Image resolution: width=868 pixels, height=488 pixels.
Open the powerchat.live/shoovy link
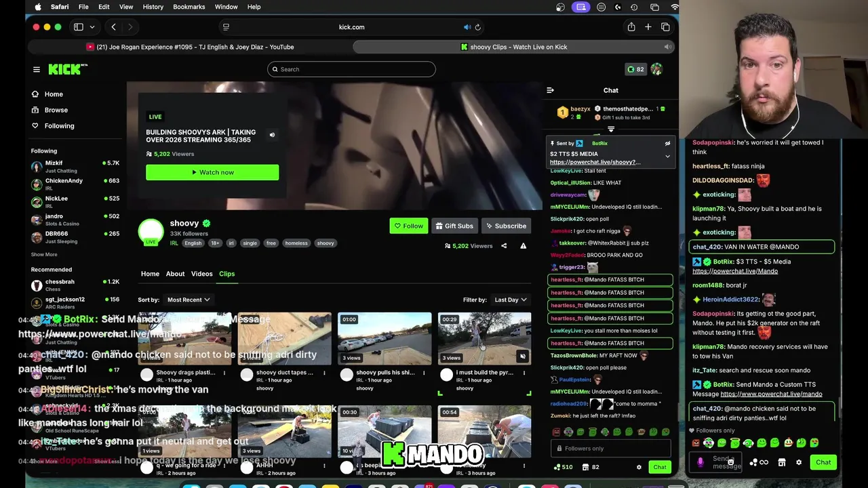coord(595,162)
